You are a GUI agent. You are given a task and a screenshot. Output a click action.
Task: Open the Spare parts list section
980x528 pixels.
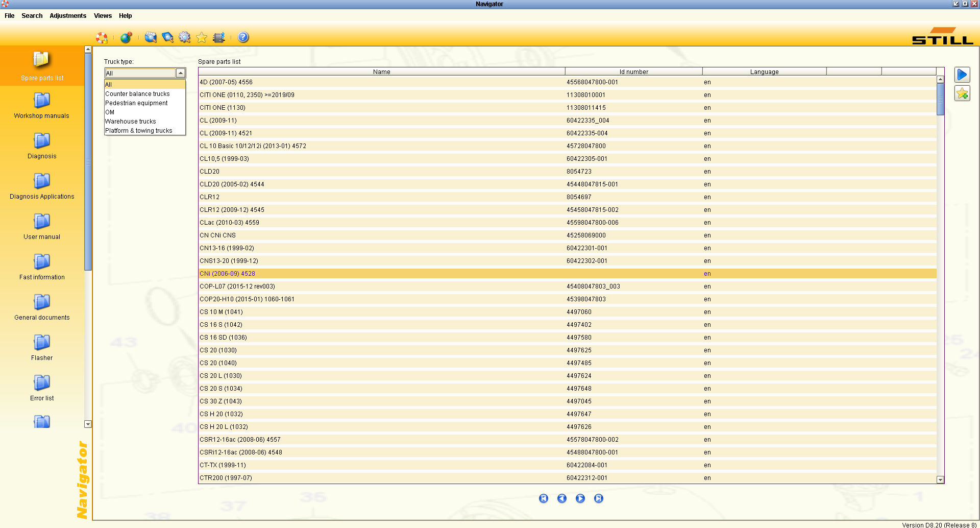42,66
